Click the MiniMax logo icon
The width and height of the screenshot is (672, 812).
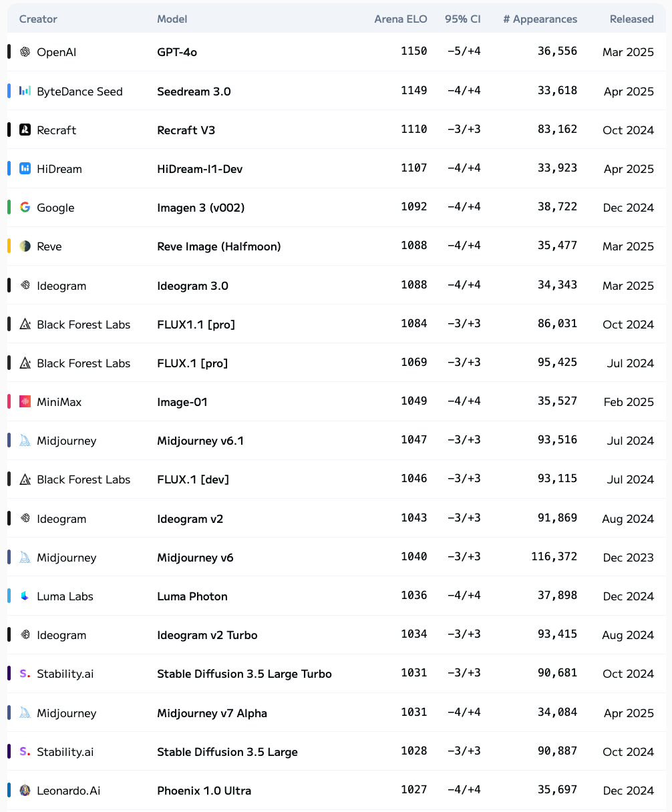25,401
